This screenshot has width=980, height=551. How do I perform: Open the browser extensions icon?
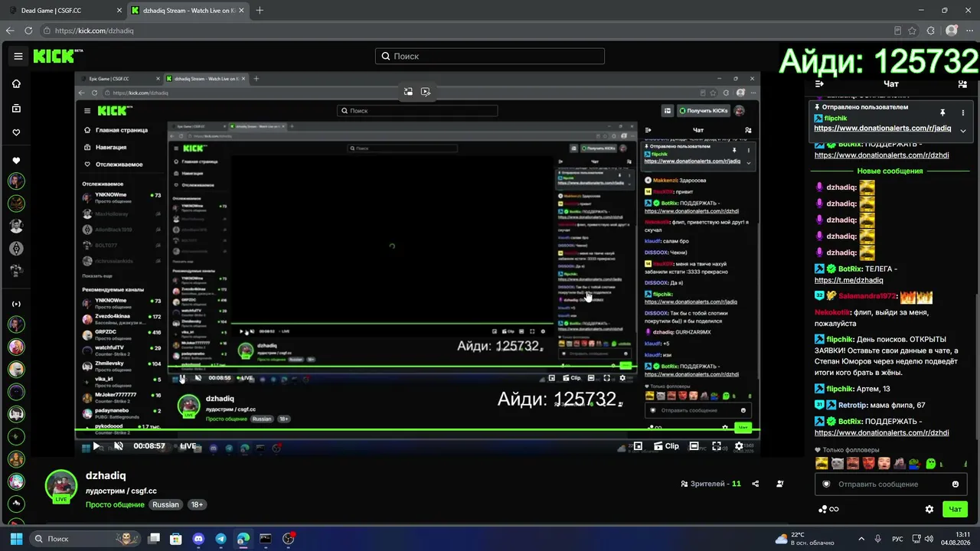(931, 31)
